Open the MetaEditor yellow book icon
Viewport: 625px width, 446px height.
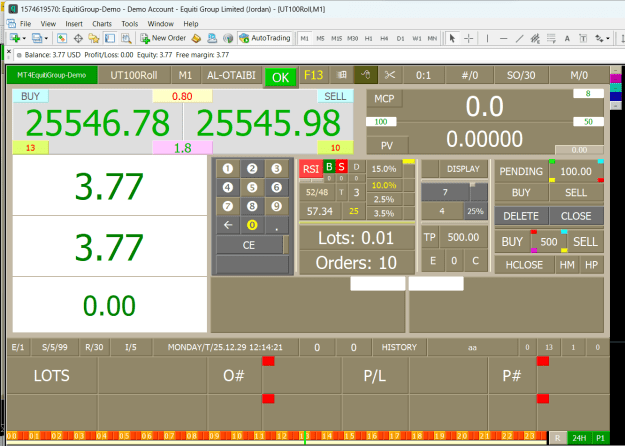(x=196, y=38)
